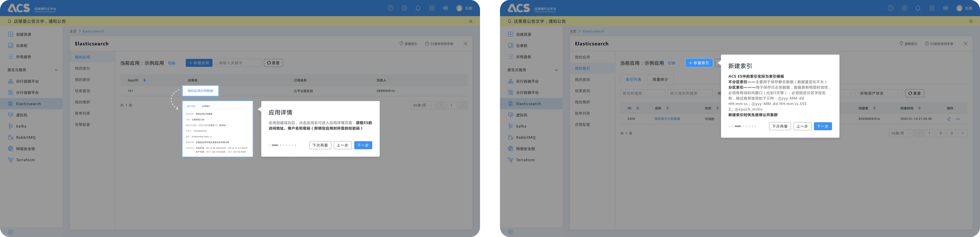Click the 按名称搜索 input field
The width and height of the screenshot is (980, 237).
click(x=643, y=93)
